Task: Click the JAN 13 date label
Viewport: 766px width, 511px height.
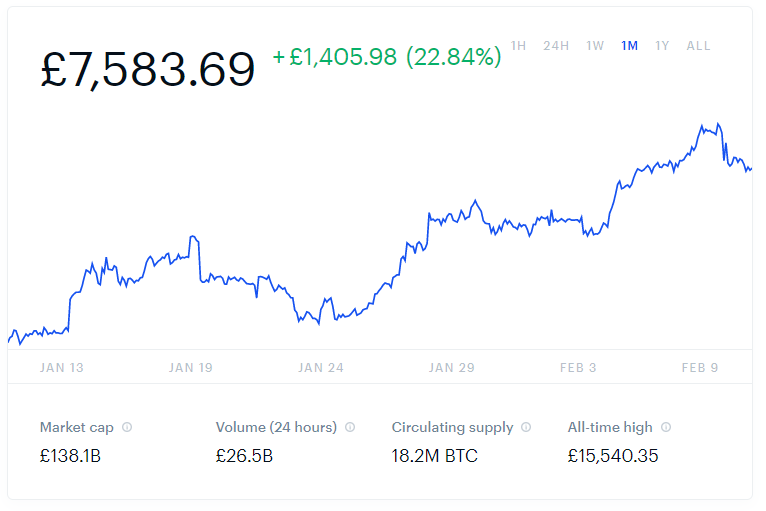Action: [x=62, y=368]
